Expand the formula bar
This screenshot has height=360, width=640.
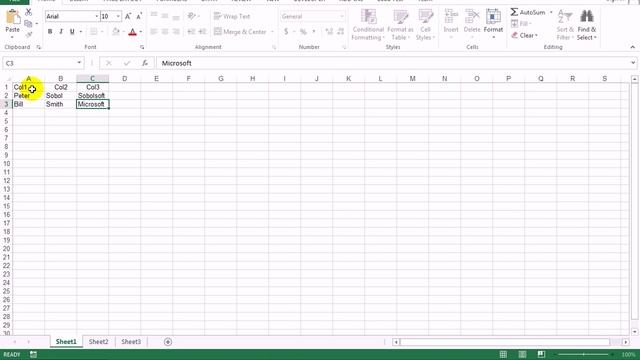click(x=633, y=63)
